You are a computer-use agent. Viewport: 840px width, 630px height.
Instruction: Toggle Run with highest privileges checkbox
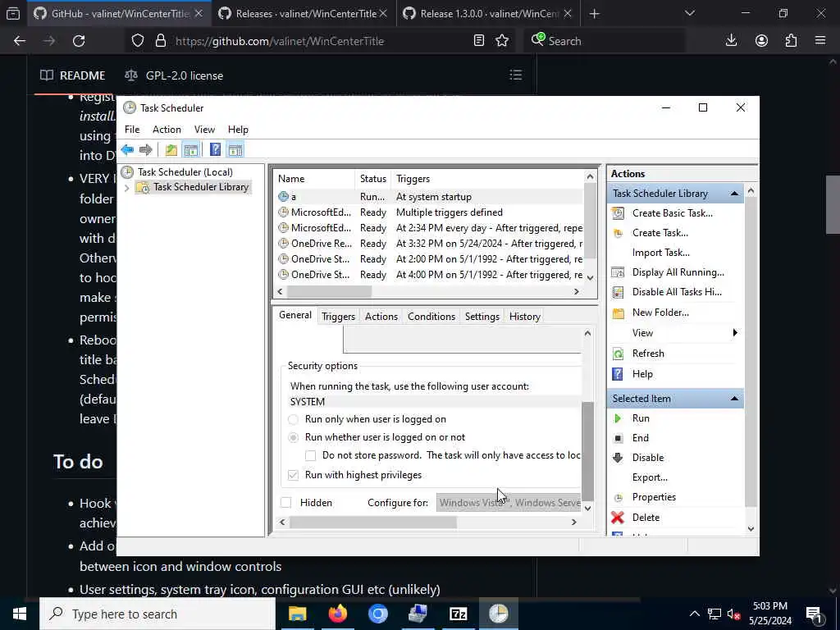(293, 475)
